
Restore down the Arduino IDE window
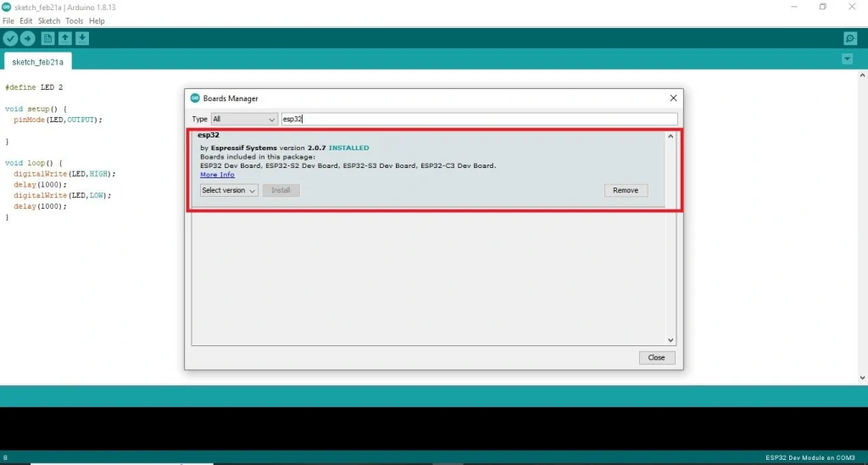[823, 7]
